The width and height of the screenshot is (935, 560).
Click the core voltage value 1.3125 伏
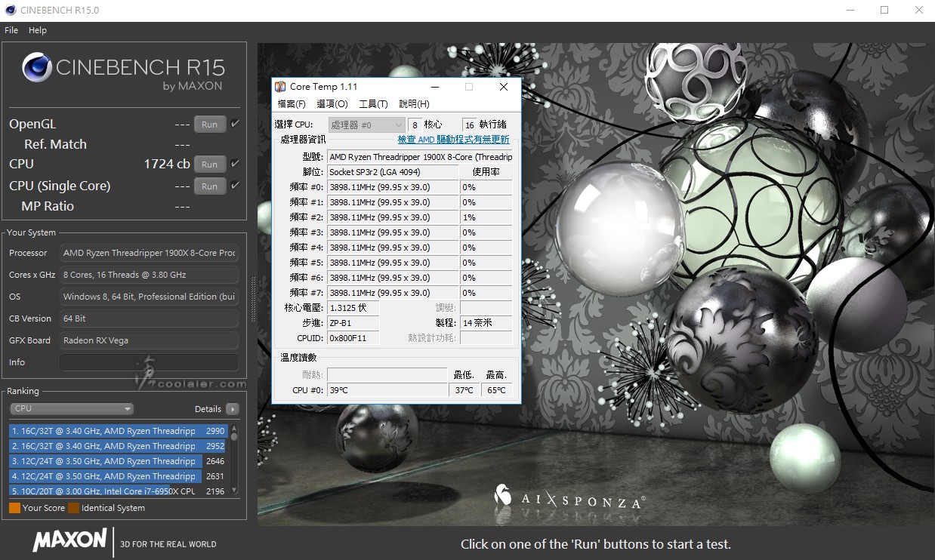[353, 308]
